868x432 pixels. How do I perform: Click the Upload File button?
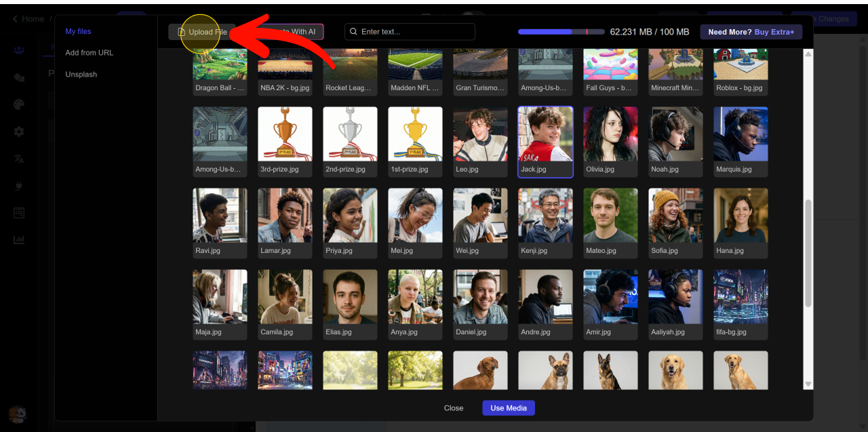(x=202, y=32)
